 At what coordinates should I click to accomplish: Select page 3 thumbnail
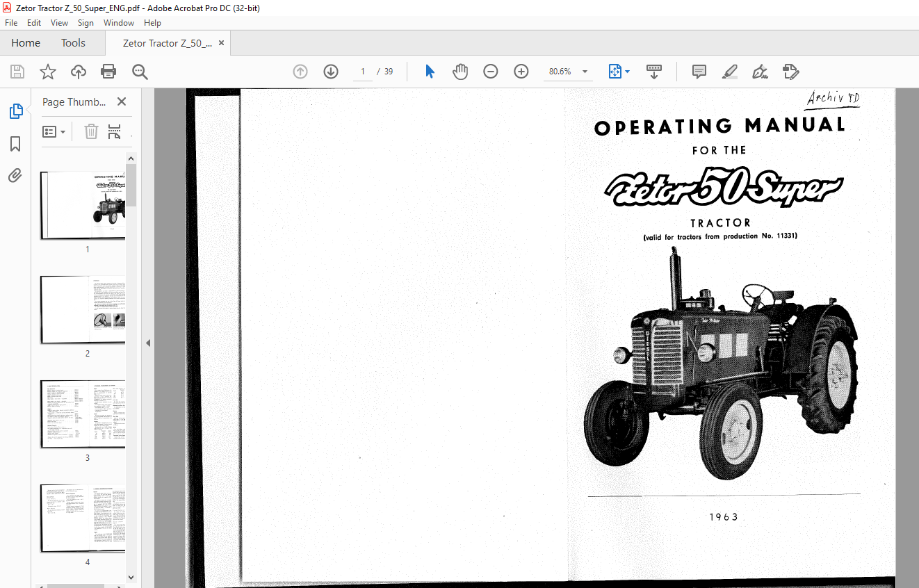coord(83,414)
